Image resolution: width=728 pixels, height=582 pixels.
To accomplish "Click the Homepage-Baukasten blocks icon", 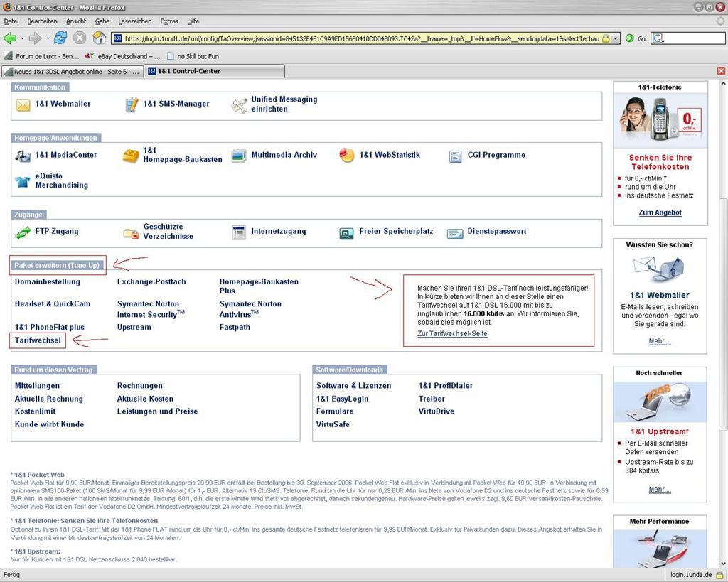I will [131, 156].
